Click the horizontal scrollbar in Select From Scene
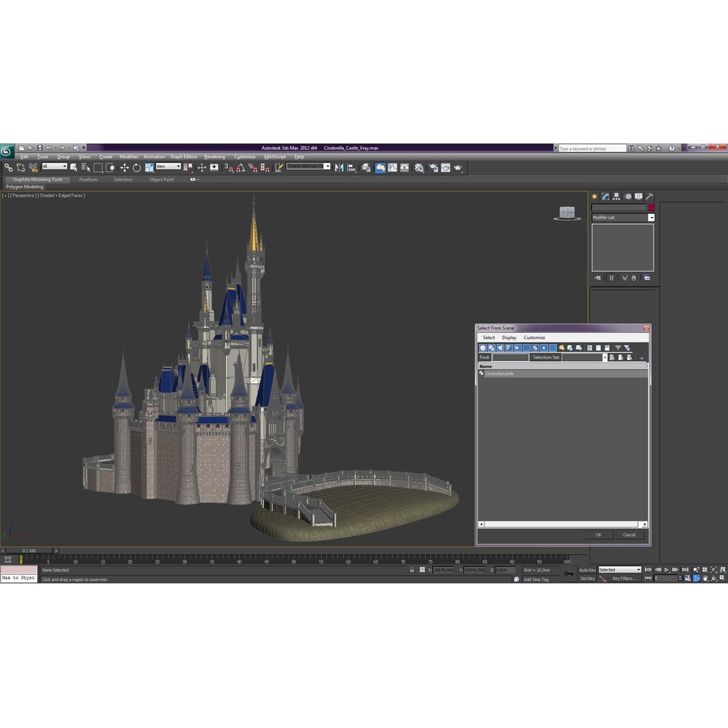 pos(563,524)
